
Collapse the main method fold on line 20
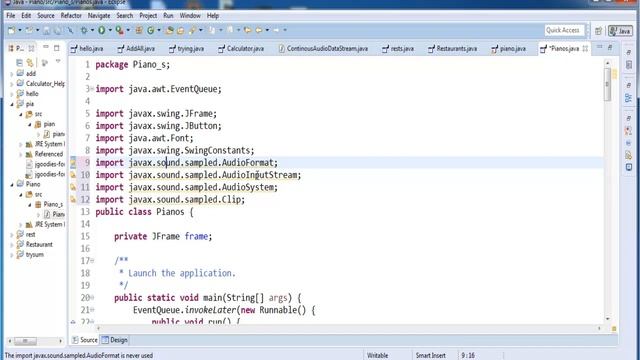coord(92,298)
